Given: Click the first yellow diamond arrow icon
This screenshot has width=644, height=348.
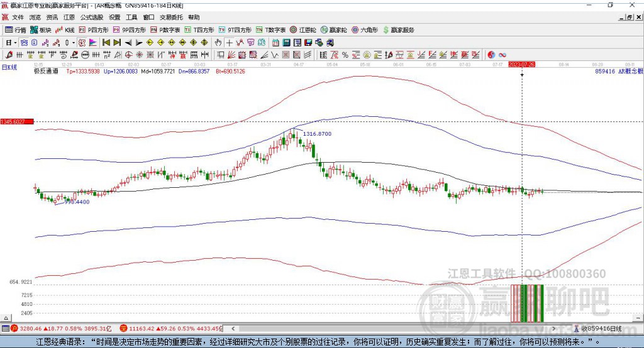Looking at the screenshot, I should point(150,43).
